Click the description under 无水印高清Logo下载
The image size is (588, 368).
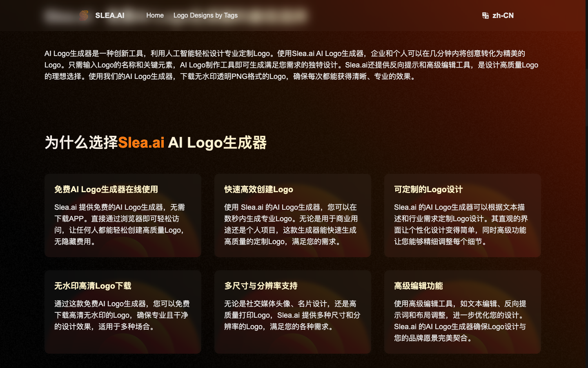[122, 315]
